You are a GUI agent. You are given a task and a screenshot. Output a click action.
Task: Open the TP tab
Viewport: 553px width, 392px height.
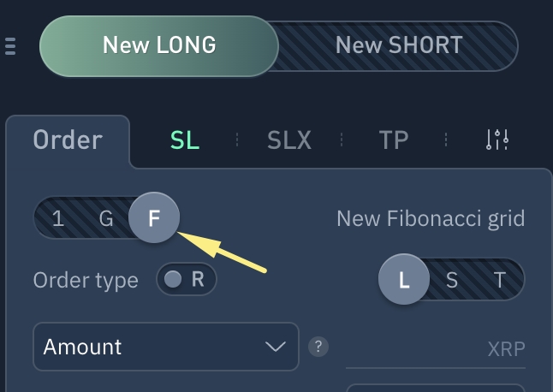coord(394,140)
